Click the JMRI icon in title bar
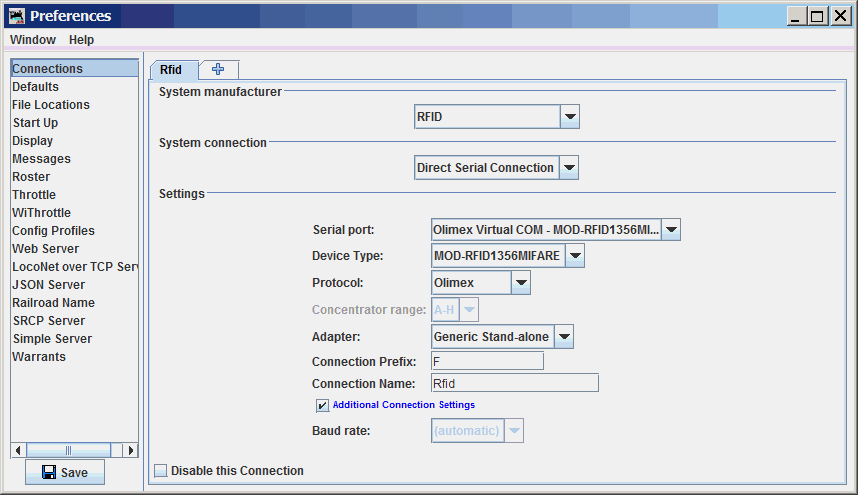Image resolution: width=858 pixels, height=495 pixels. tap(16, 16)
